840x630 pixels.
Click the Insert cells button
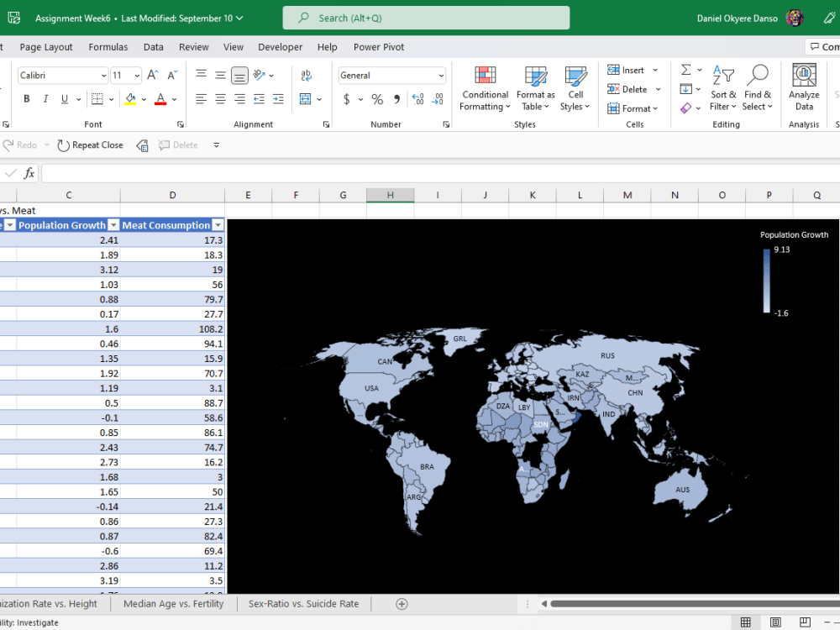click(626, 71)
